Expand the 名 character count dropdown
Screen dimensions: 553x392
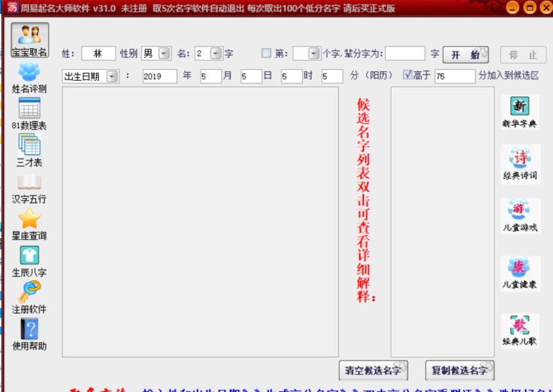tap(216, 54)
